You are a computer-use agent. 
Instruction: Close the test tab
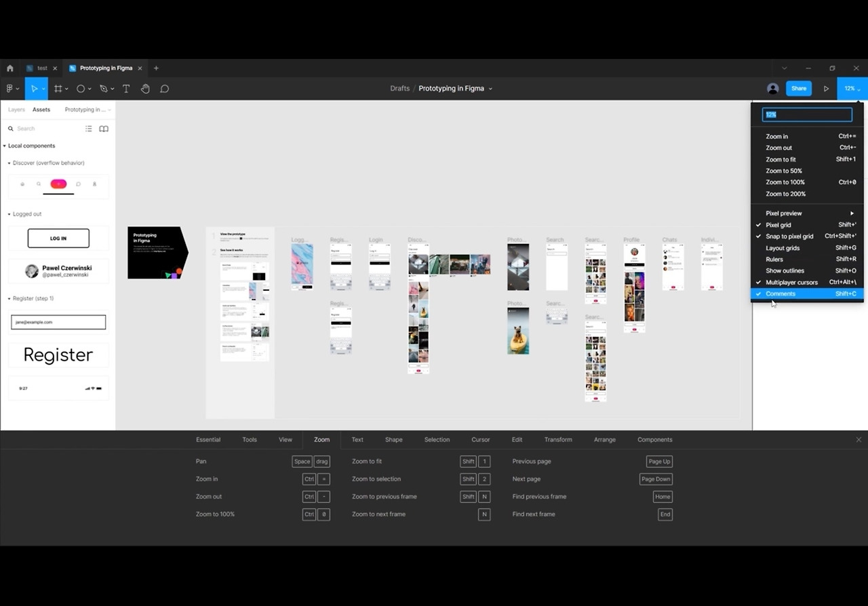click(55, 68)
